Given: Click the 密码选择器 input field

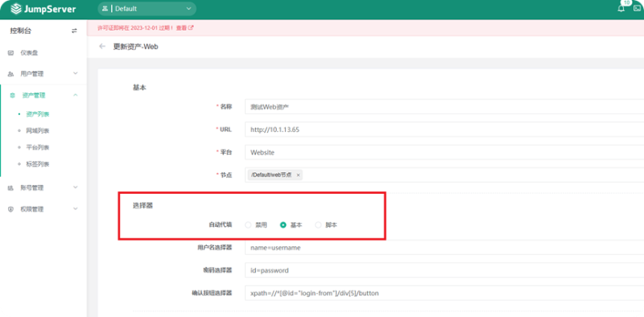Looking at the screenshot, I should 444,270.
